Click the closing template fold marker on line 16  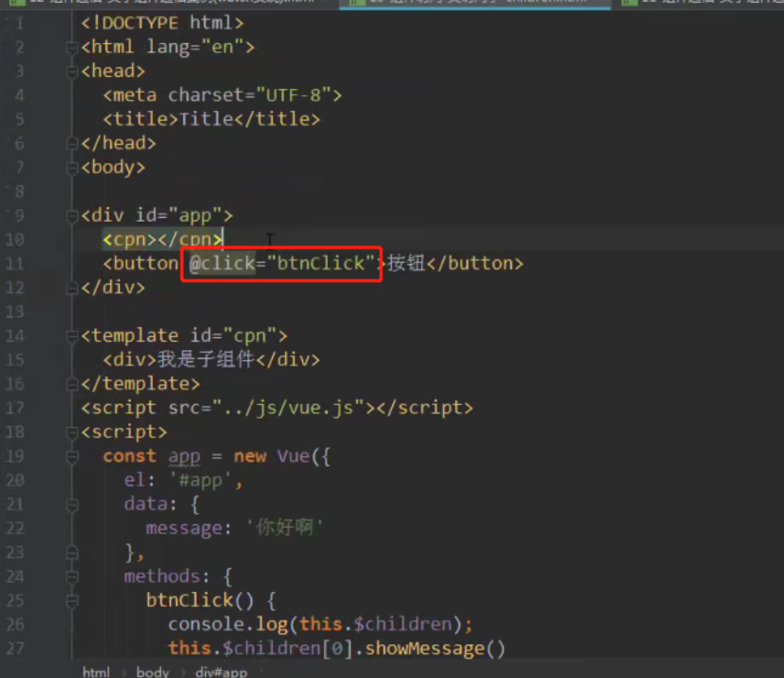[x=71, y=385]
